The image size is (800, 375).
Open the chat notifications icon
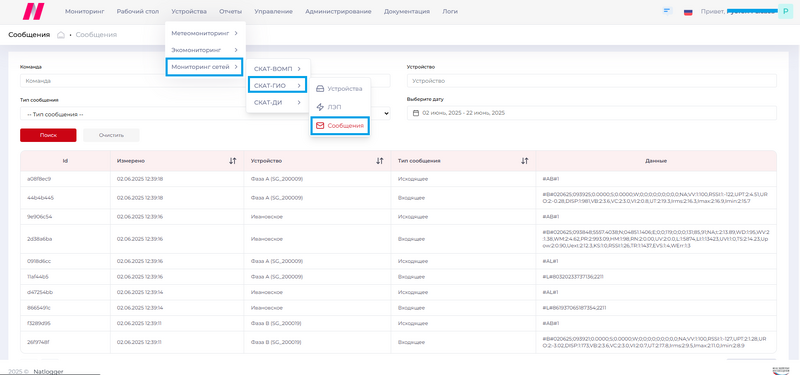click(x=667, y=11)
